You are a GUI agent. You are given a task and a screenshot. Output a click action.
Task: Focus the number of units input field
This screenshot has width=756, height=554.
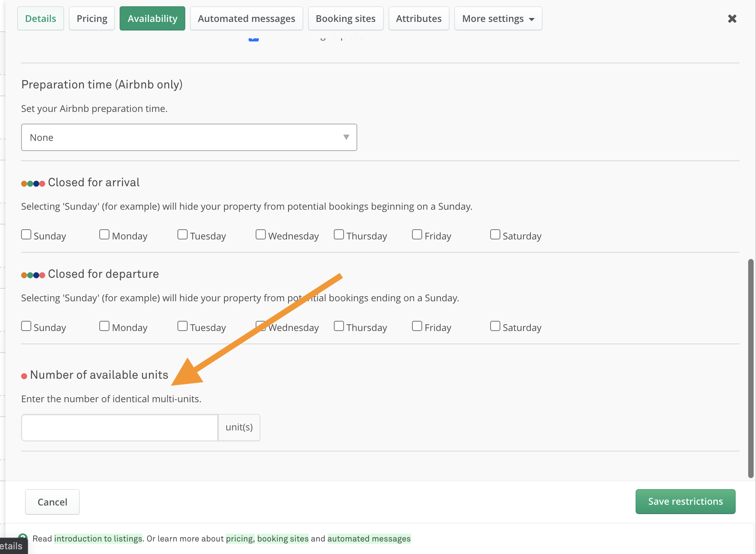tap(120, 427)
